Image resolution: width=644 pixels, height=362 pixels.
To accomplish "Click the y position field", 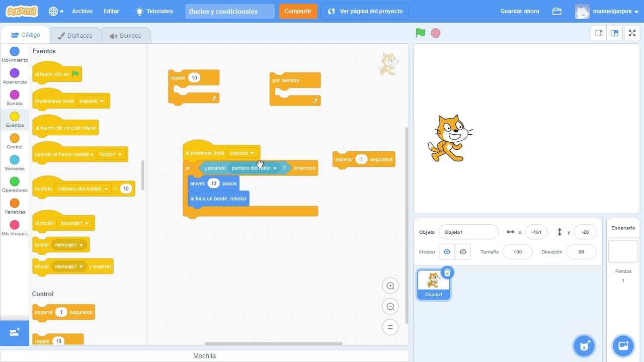I will click(585, 232).
